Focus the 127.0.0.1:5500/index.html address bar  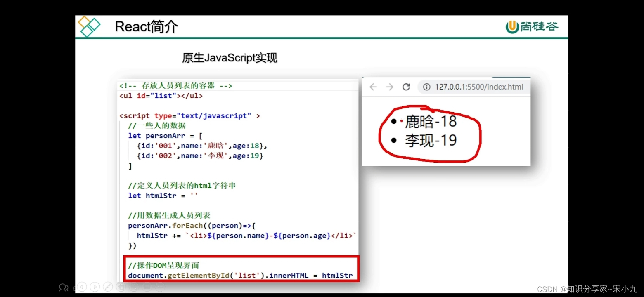tap(474, 87)
